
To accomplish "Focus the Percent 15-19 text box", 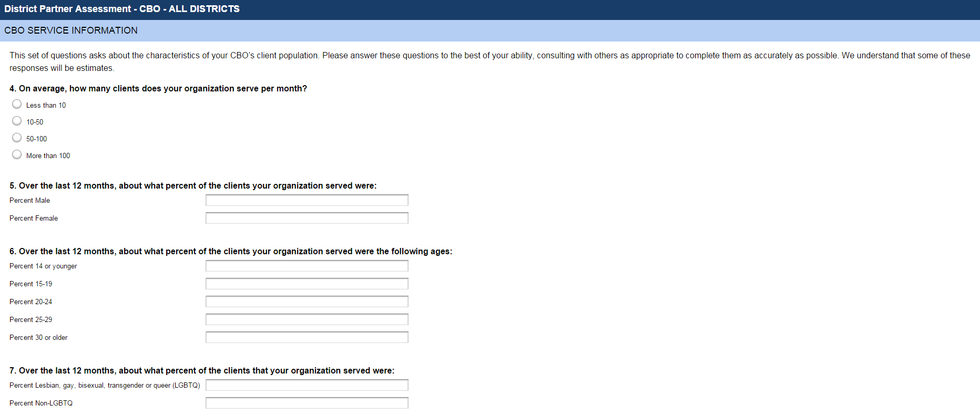I will [x=307, y=284].
